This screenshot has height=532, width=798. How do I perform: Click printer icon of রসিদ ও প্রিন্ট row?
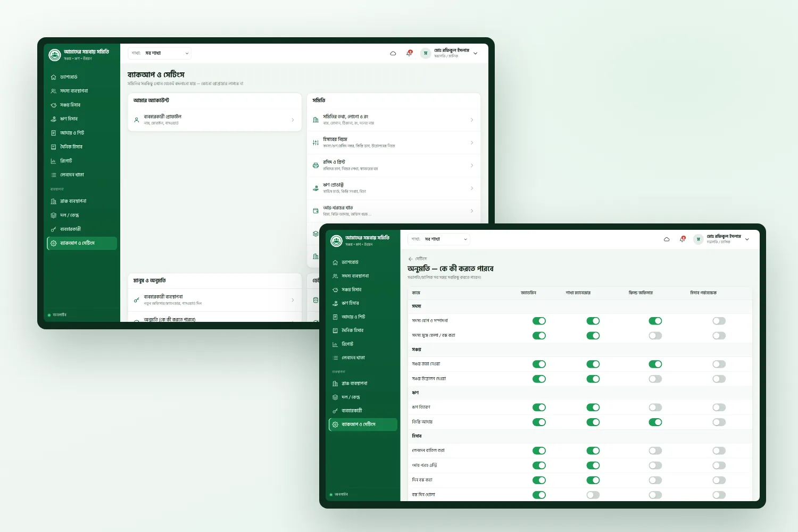315,165
